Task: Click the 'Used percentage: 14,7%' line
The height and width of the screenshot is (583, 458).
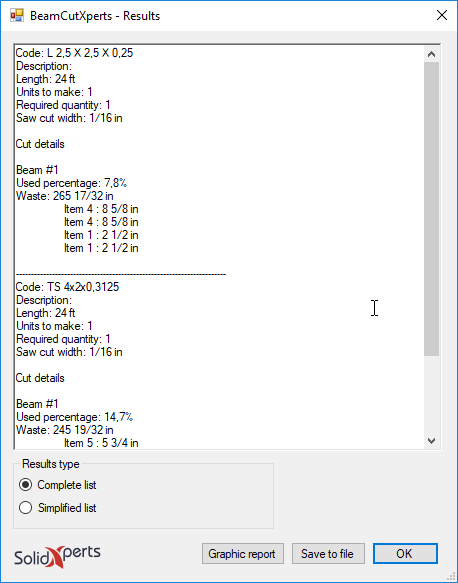Action: [74, 417]
